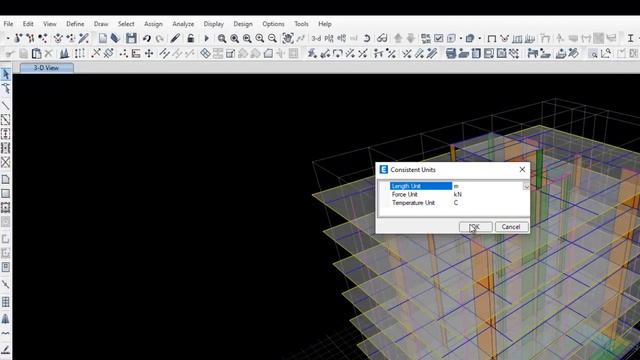Select the diagonal line draw tool at left

(x=6, y=105)
